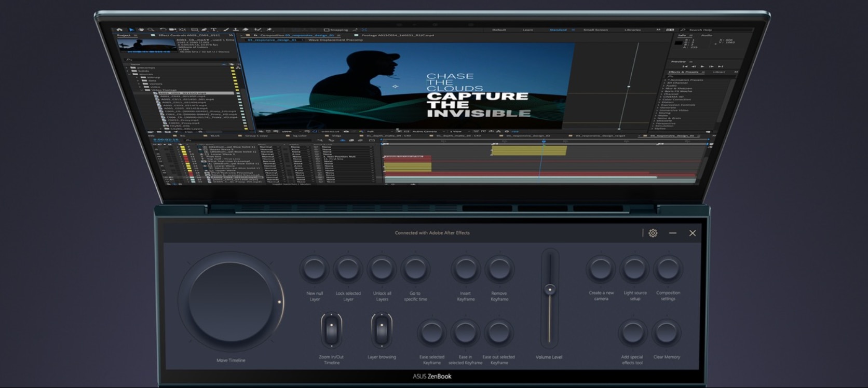Click the Project panel search field
The image size is (868, 388).
[181, 60]
